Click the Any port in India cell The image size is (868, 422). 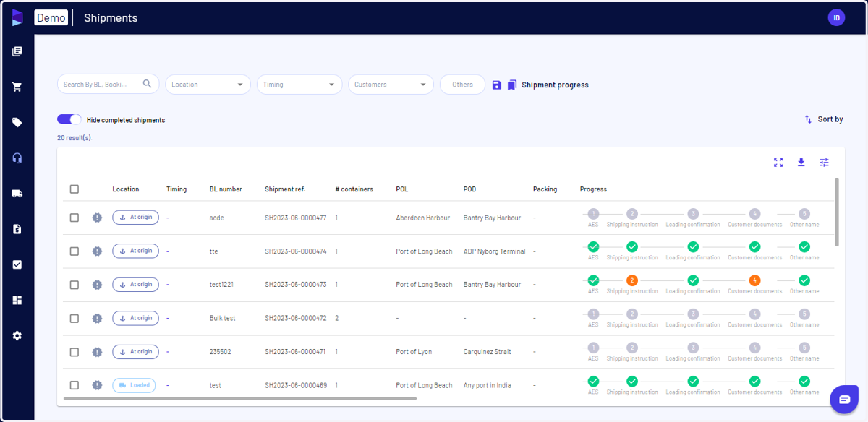487,386
